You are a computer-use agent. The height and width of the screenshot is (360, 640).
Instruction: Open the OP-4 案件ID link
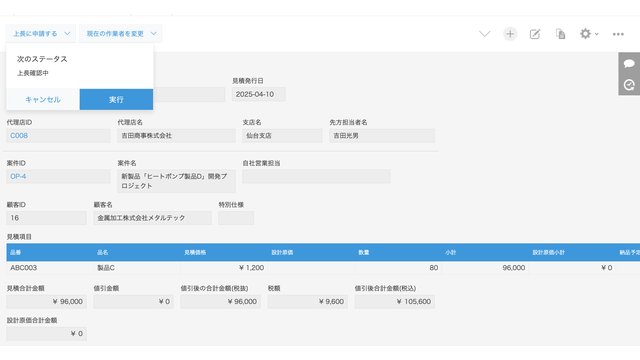18,176
